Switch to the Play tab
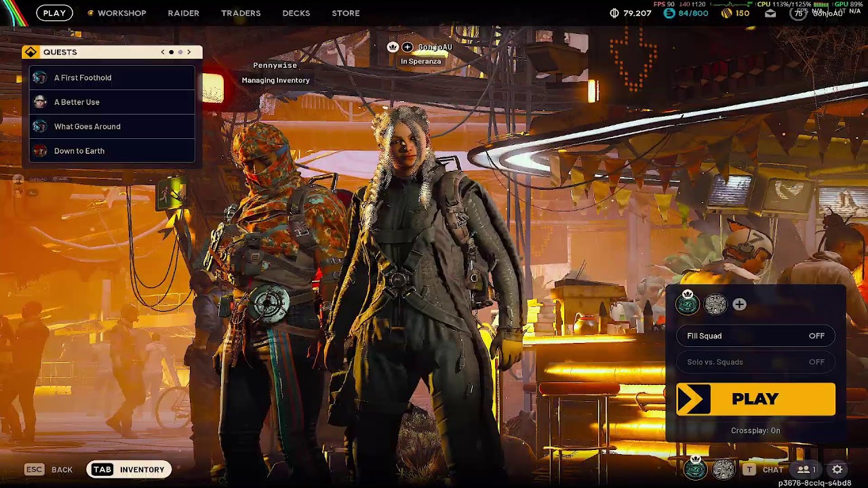 click(54, 13)
